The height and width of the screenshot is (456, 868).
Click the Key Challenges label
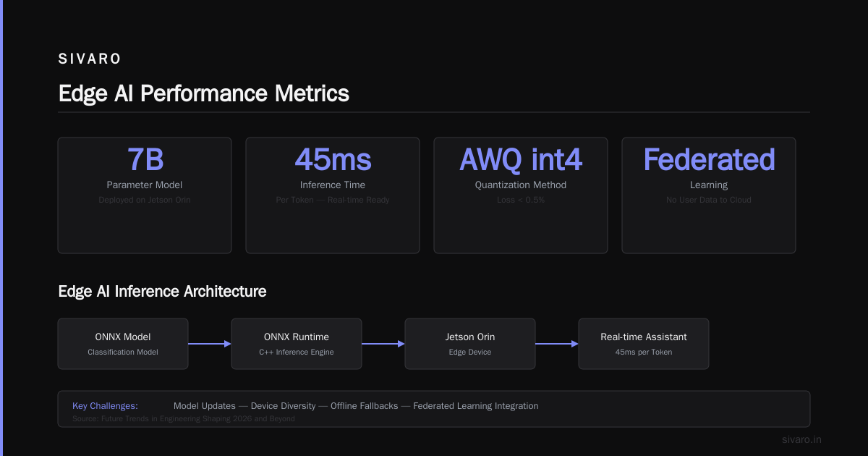105,406
